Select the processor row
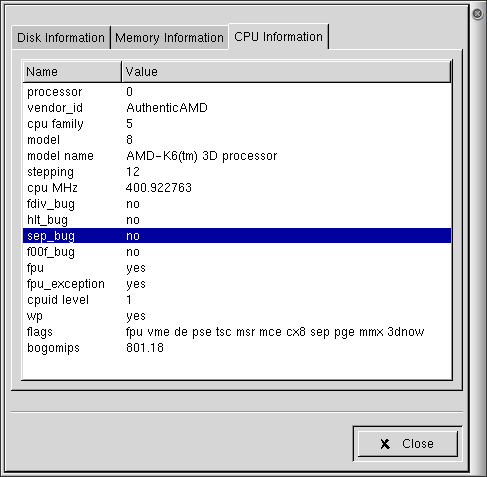487x477 pixels. click(237, 92)
